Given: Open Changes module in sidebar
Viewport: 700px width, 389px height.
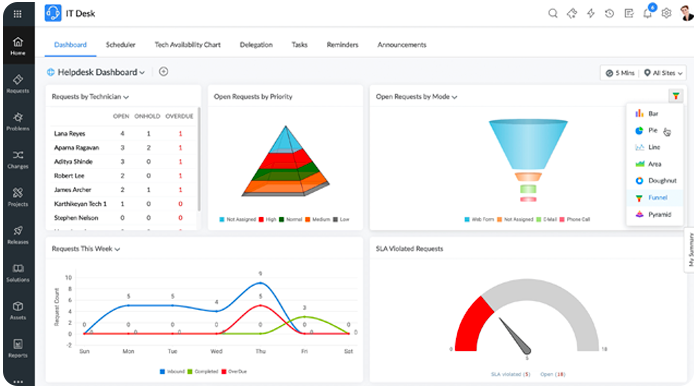Looking at the screenshot, I should coord(18,159).
